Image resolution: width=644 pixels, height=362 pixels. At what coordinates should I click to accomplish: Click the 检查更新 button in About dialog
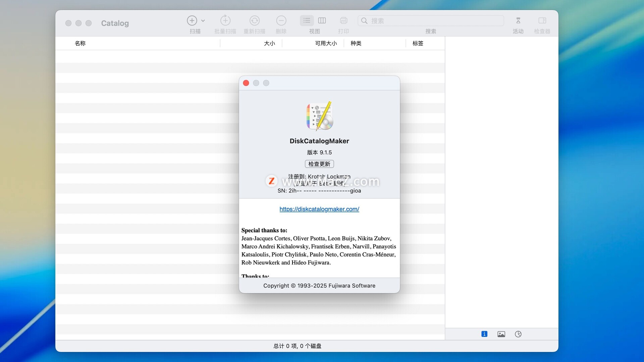(319, 164)
